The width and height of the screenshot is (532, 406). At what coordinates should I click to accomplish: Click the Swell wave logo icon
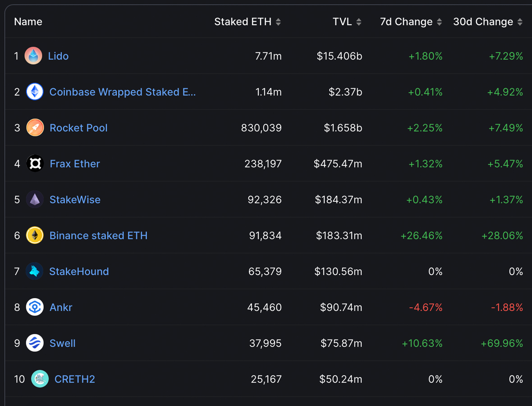35,343
